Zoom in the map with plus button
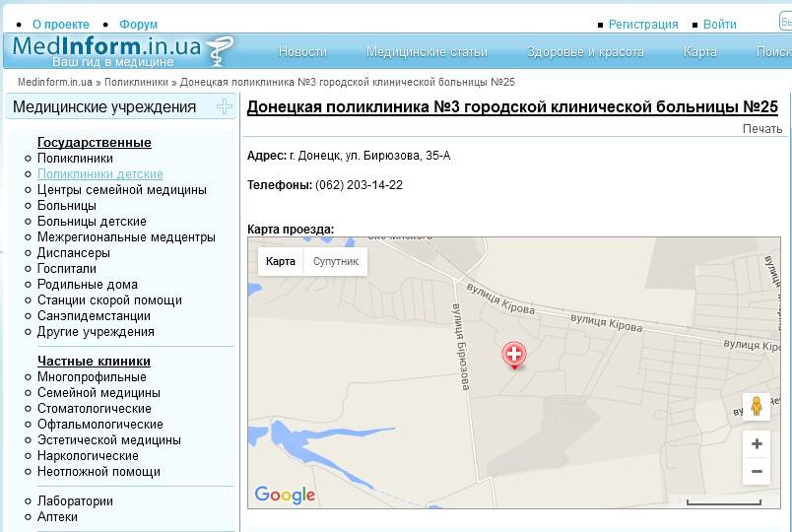This screenshot has width=792, height=532. click(x=756, y=444)
